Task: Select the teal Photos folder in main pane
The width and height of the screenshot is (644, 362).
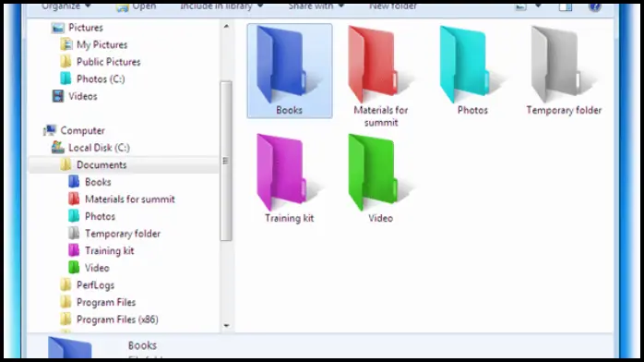Action: click(x=472, y=65)
